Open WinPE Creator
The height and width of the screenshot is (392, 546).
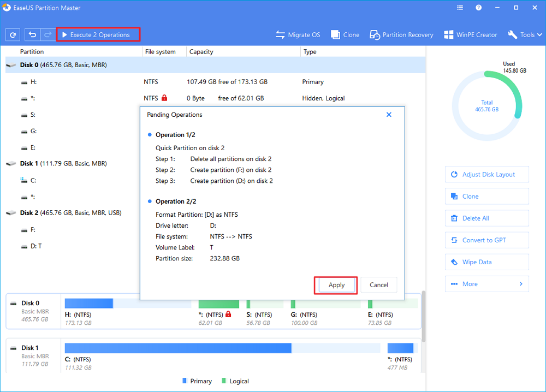tap(471, 35)
